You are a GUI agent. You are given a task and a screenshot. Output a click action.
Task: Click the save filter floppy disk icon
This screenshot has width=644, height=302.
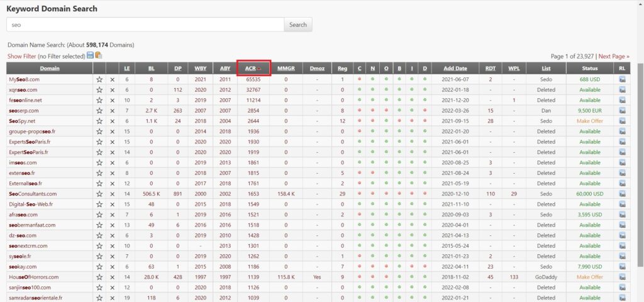(90, 55)
